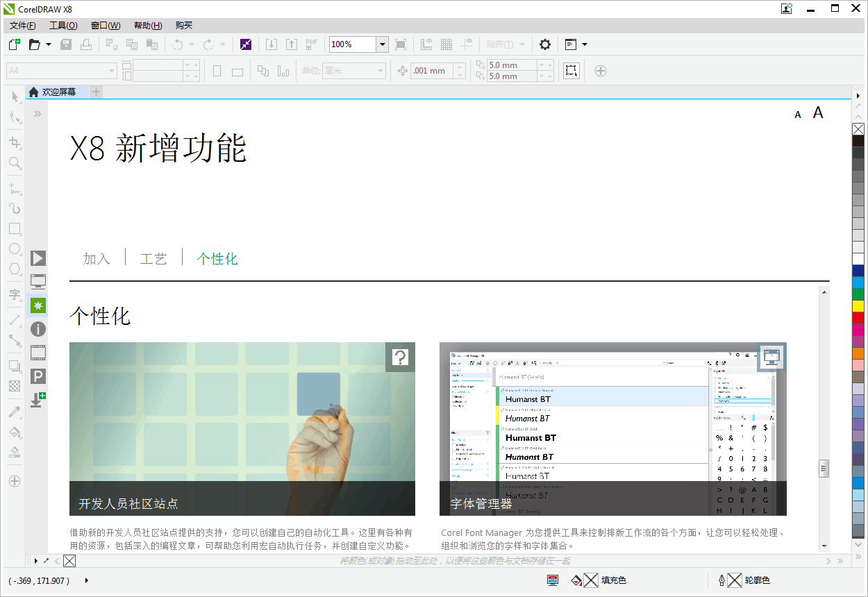The height and width of the screenshot is (597, 868).
Task: Click the bounding box treat-as-filled icon
Action: click(x=571, y=71)
